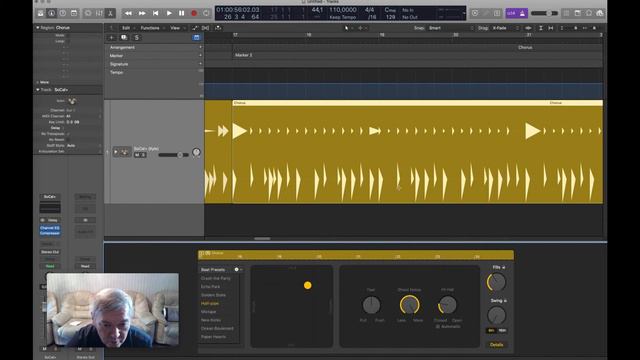
Task: Open the display mode arrow in LCD
Action: (x=464, y=13)
